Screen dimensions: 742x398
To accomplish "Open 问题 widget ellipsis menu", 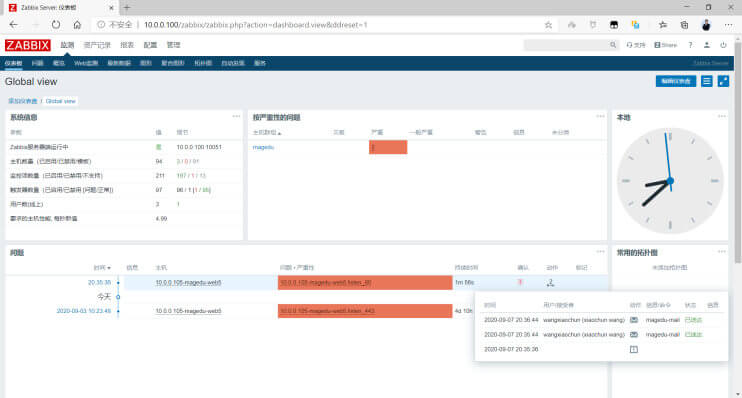I will [x=601, y=252].
